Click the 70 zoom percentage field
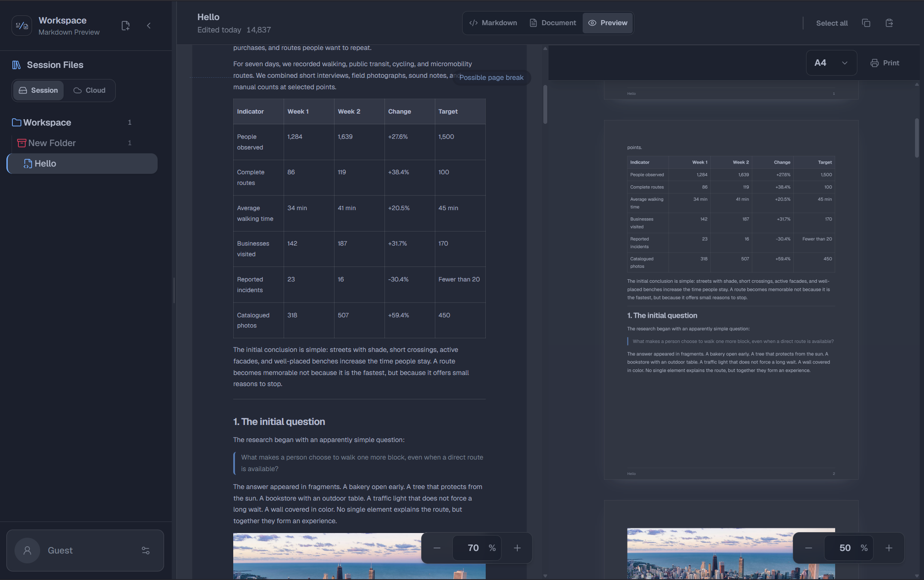 point(477,548)
